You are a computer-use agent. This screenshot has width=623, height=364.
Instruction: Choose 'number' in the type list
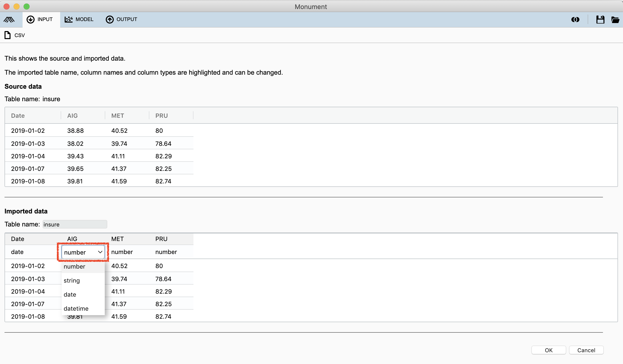pyautogui.click(x=83, y=267)
